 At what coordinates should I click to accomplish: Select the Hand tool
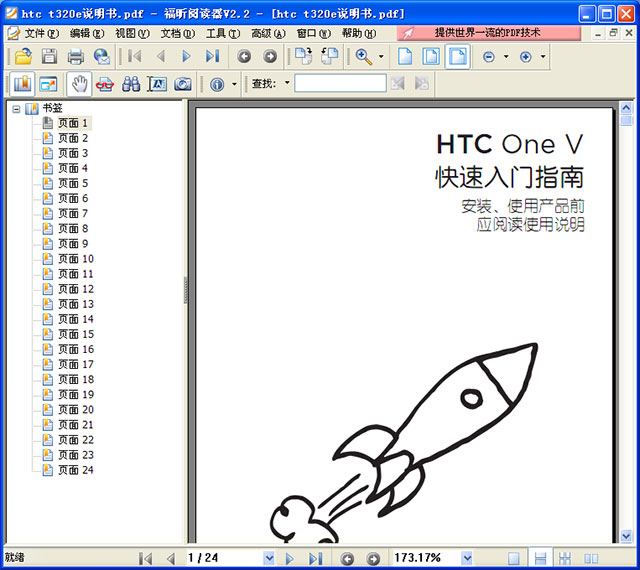[79, 85]
